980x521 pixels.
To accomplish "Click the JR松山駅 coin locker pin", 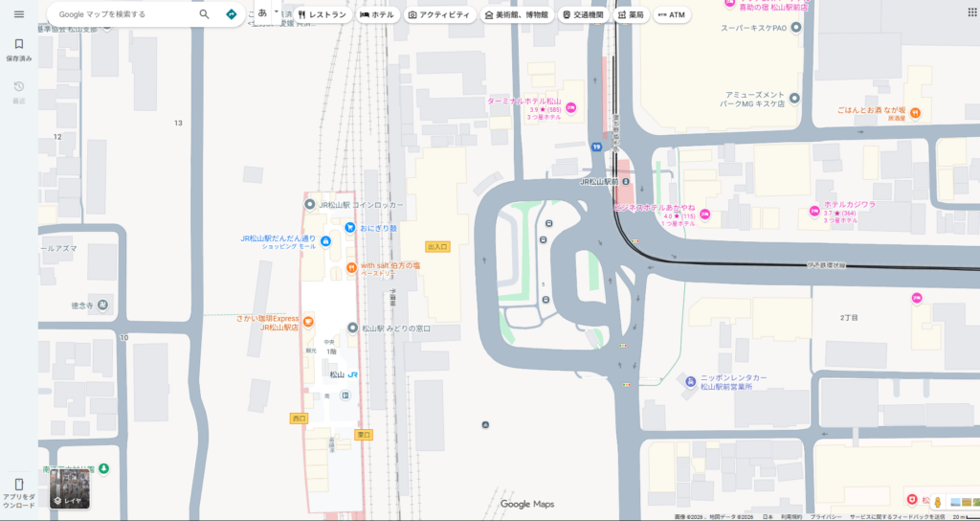I will (310, 205).
